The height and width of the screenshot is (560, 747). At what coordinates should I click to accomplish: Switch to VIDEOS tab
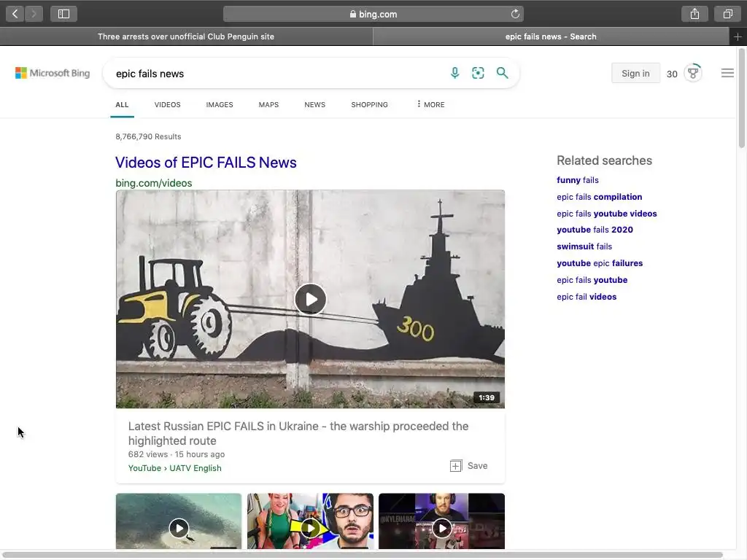click(167, 105)
